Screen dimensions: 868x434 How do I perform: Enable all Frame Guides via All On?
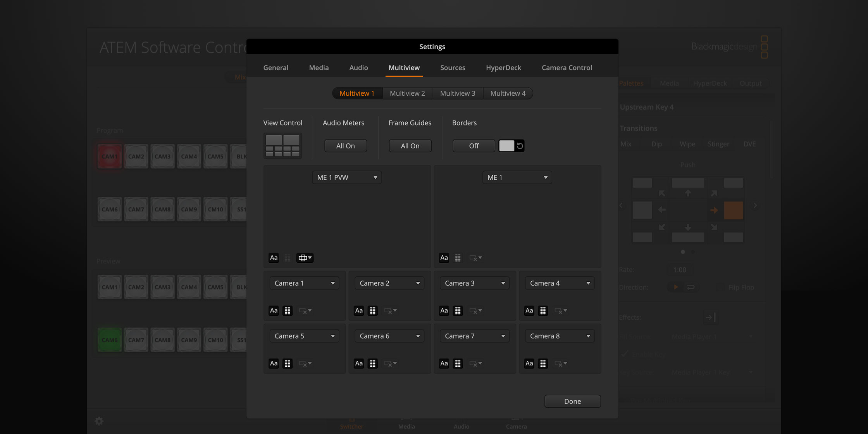(410, 146)
